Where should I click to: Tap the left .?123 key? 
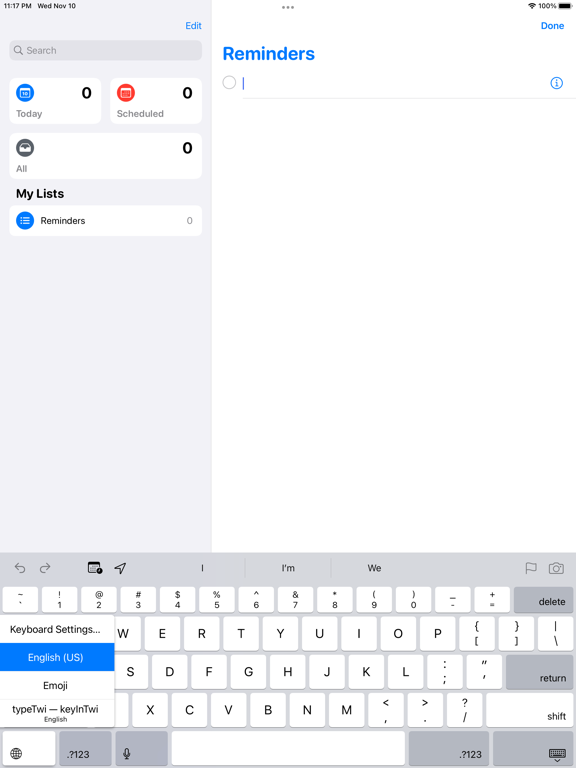click(85, 748)
